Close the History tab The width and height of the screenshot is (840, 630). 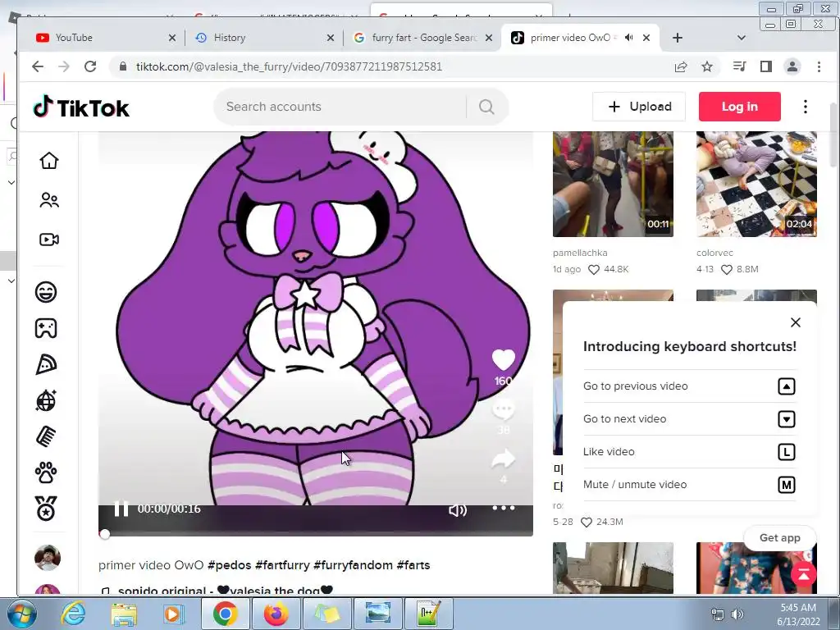pos(331,38)
